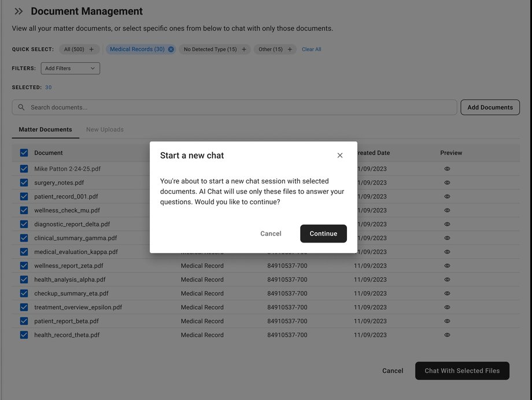Open the Add Filters dropdown

pos(70,68)
